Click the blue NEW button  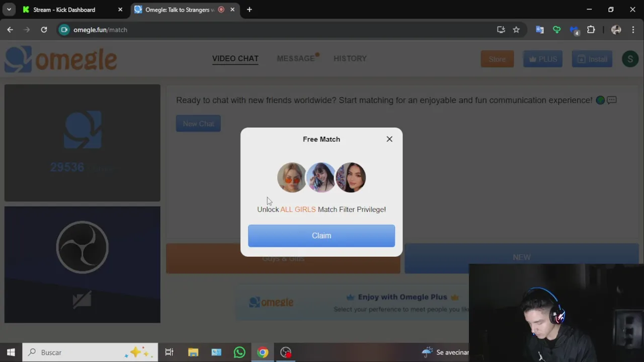point(522,257)
